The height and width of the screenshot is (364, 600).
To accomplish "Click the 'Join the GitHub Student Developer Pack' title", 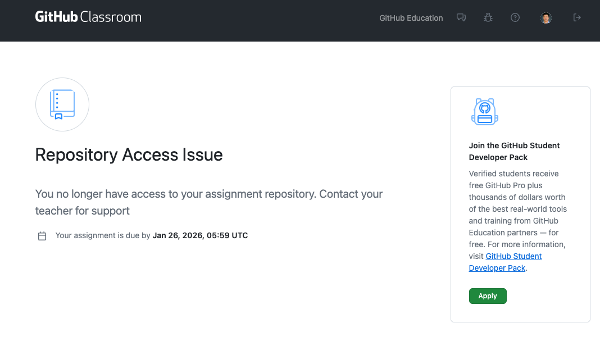I will pyautogui.click(x=514, y=151).
